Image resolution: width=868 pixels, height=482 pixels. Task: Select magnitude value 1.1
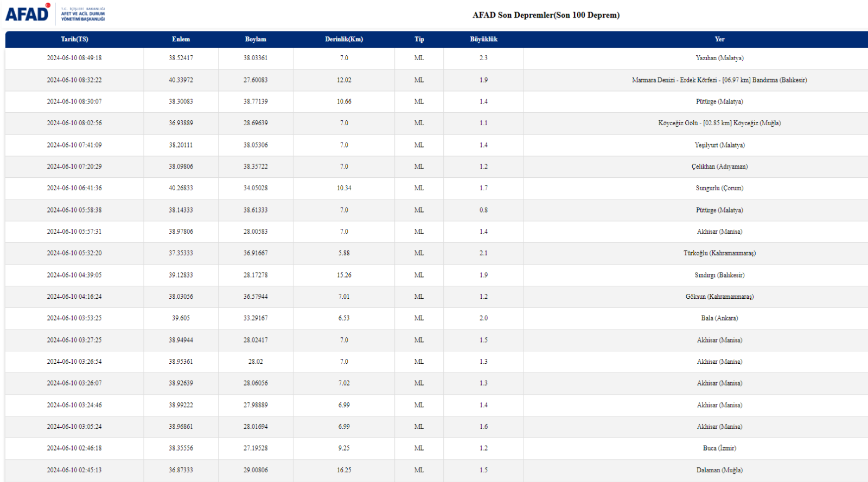coord(483,123)
